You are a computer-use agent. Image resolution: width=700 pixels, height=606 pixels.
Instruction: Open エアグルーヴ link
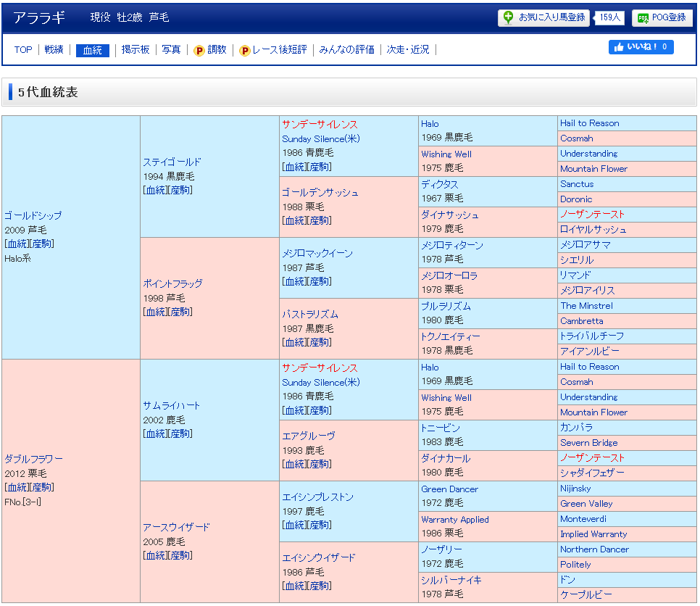(x=309, y=436)
